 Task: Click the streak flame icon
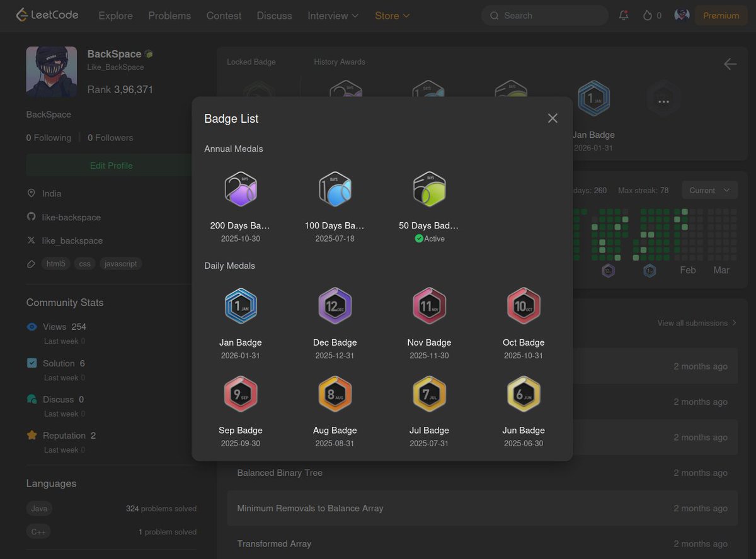[x=647, y=16]
